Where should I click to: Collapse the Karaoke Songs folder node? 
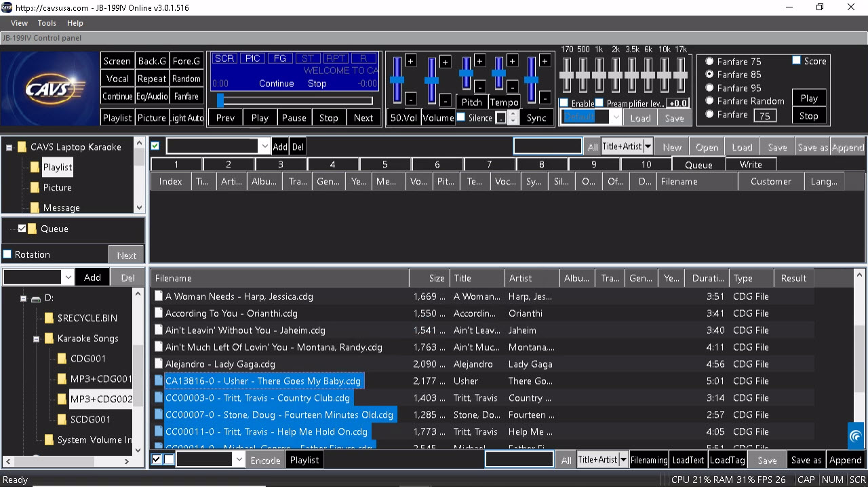click(36, 338)
